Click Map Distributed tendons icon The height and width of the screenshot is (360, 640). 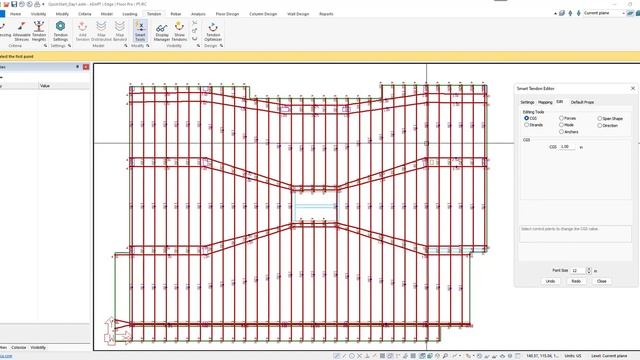click(101, 31)
